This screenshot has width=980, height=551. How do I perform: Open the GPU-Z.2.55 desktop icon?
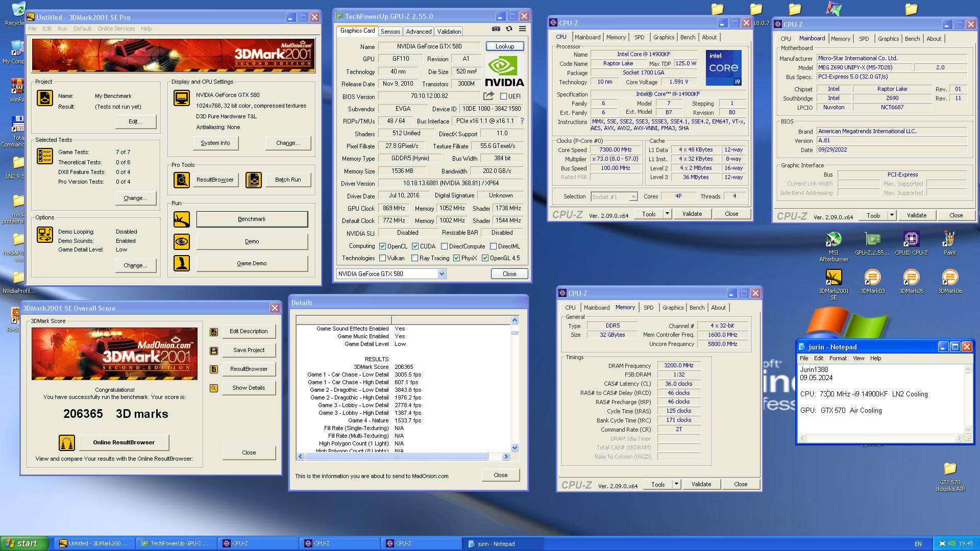point(872,244)
